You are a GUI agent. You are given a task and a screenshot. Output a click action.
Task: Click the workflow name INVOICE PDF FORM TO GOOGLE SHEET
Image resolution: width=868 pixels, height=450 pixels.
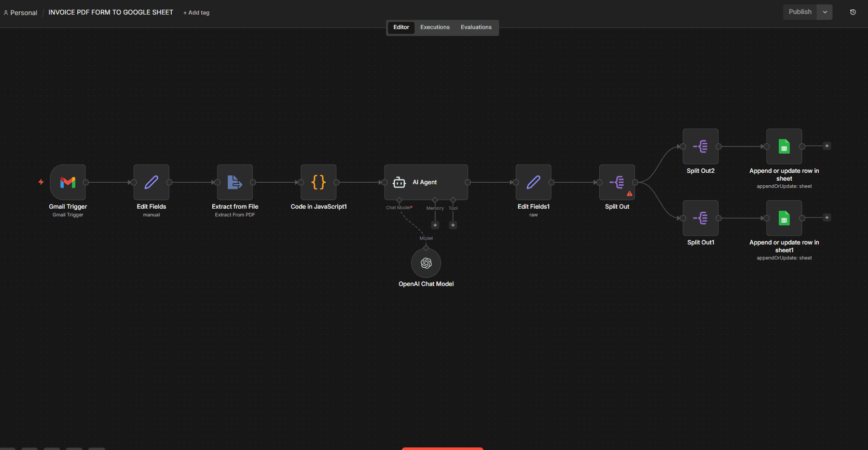click(x=111, y=12)
